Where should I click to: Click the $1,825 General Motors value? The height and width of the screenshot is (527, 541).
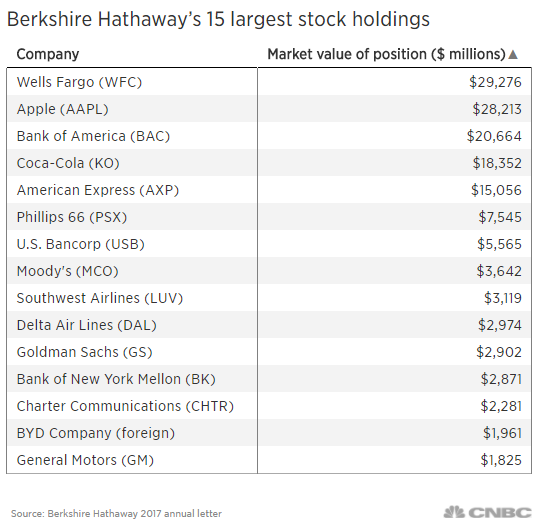[x=501, y=460]
